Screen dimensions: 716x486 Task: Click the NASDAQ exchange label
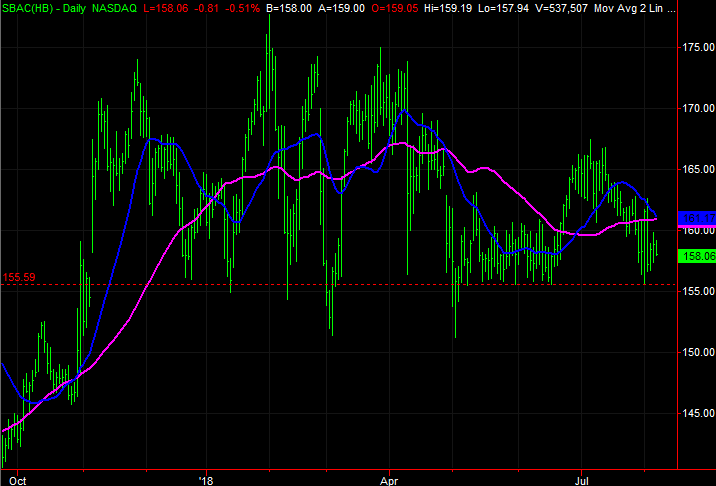(x=114, y=8)
